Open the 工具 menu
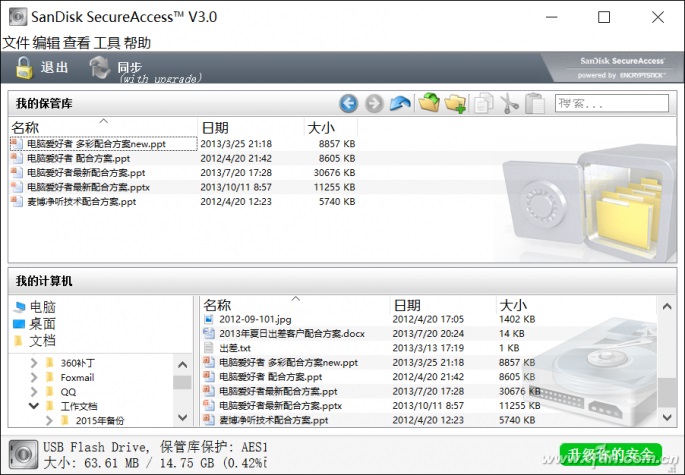This screenshot has height=475, width=685. (x=107, y=43)
